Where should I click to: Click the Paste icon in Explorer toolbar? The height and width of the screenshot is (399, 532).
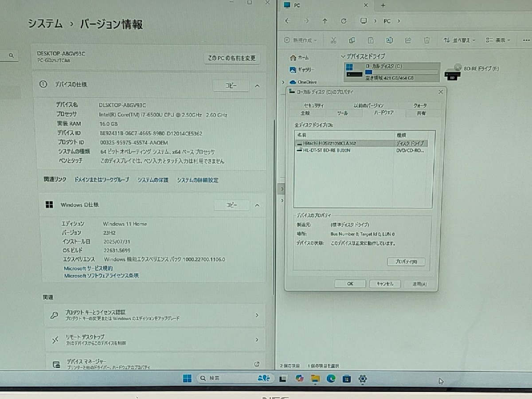[371, 40]
